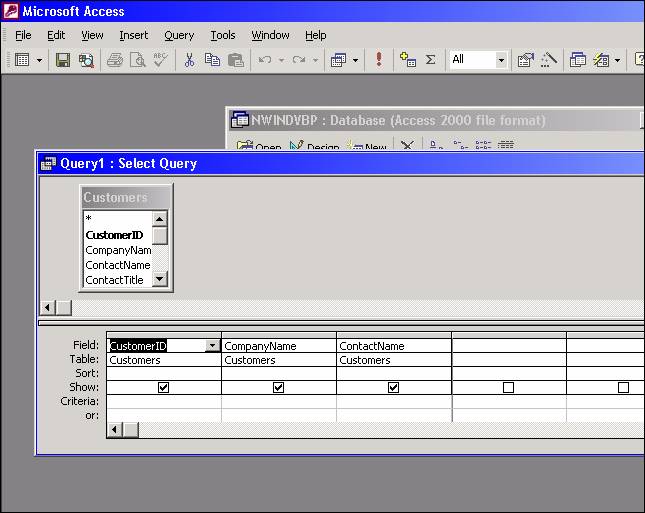Toggle the Totals sigma icon

point(431,60)
